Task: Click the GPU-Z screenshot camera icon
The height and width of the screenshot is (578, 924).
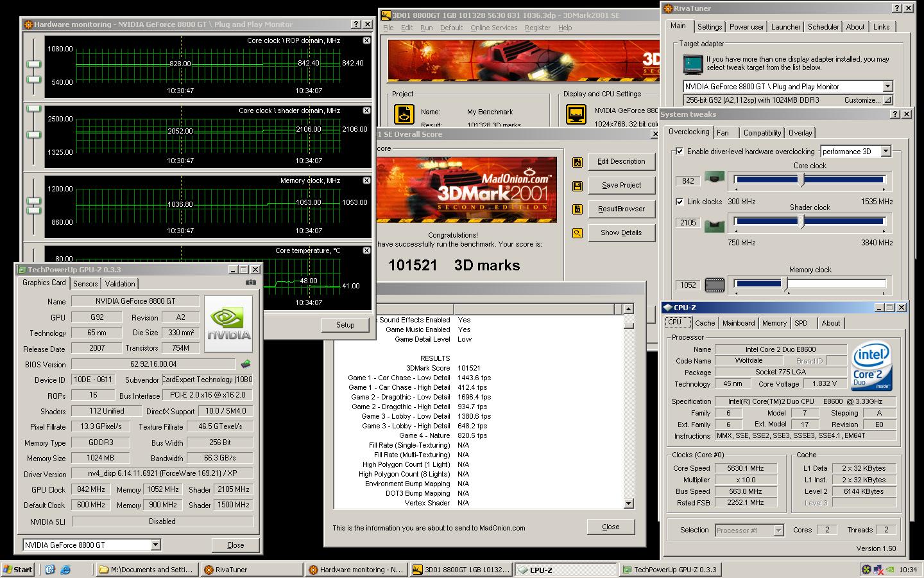Action: tap(250, 283)
